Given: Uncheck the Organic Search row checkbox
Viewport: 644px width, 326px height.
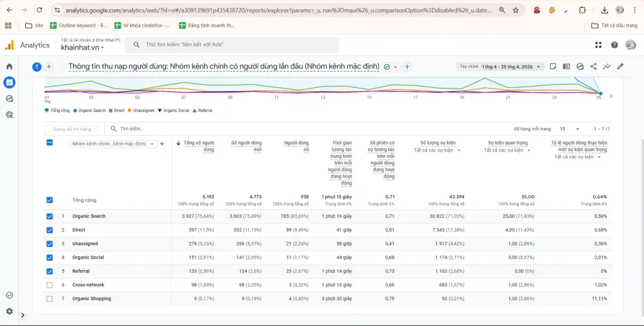Looking at the screenshot, I should 50,216.
